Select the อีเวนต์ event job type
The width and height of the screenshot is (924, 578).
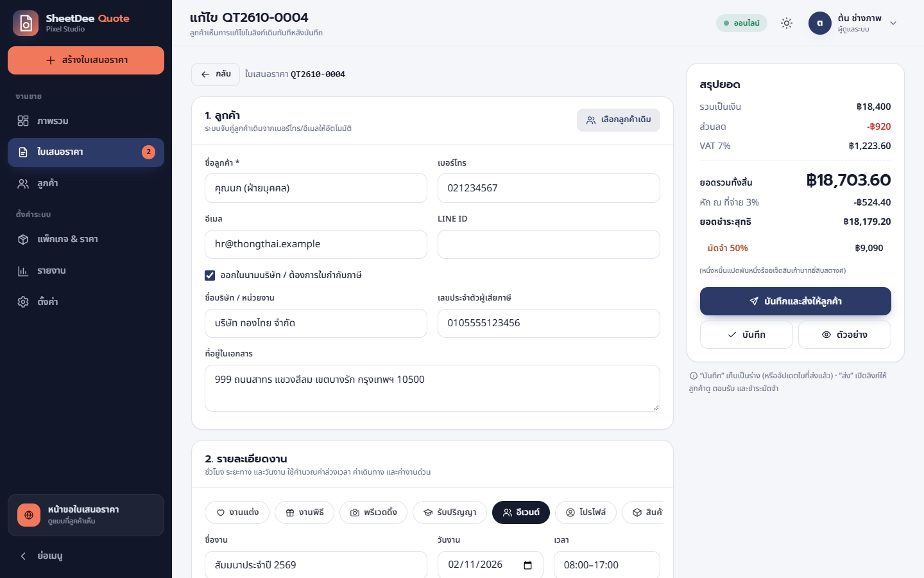click(521, 512)
